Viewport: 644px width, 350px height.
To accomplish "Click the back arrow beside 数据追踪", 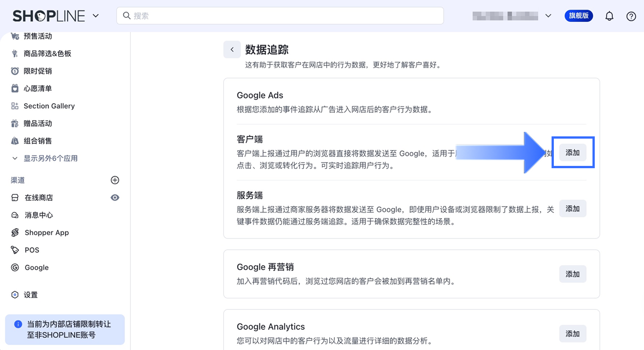I will pyautogui.click(x=232, y=50).
